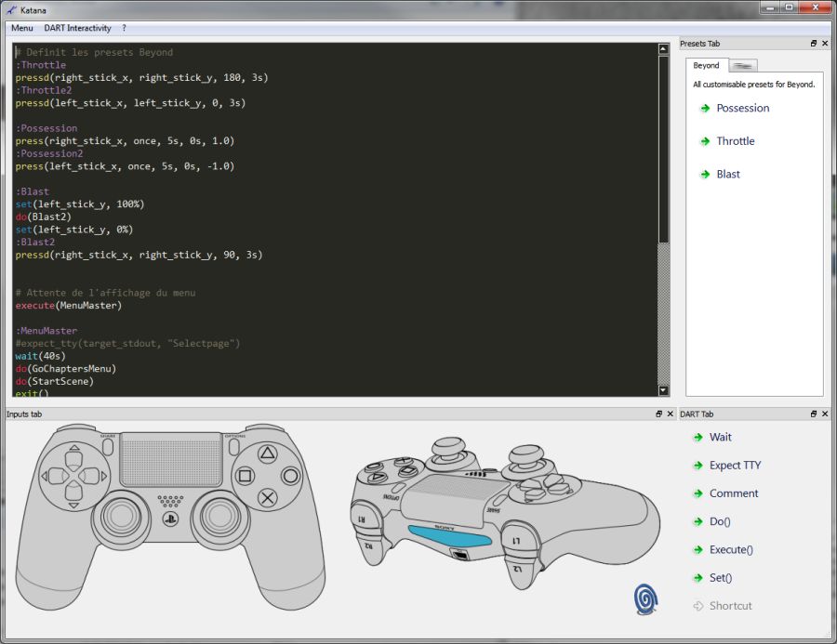The image size is (837, 644).
Task: Open the Menu menu
Action: pyautogui.click(x=21, y=29)
